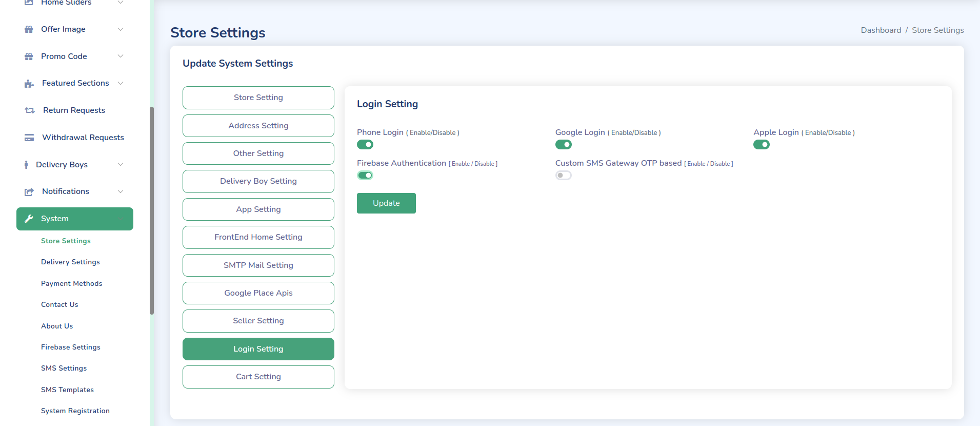Open Firebase Settings submenu item
The height and width of the screenshot is (426, 980).
71,347
